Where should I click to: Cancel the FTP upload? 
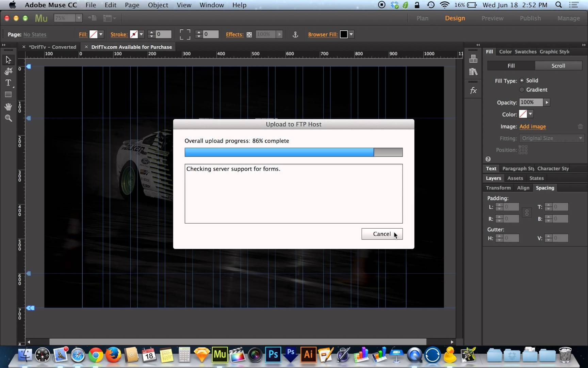click(382, 234)
